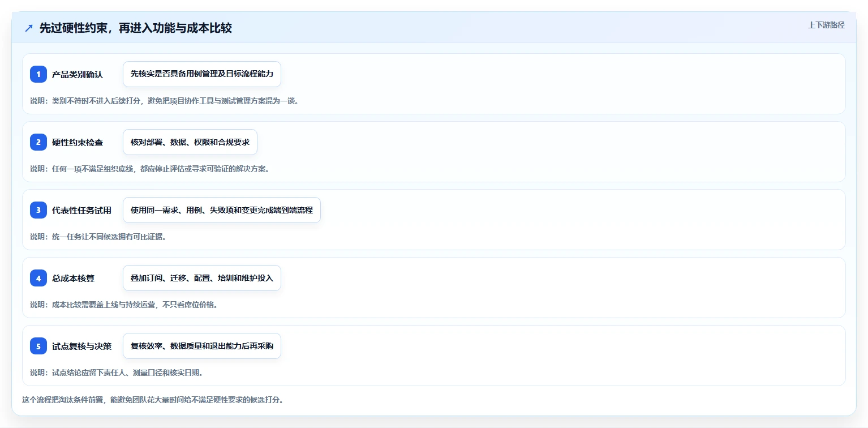Viewport: 868px width, 428px height.
Task: Select step badge 2 for 硬性约束检查
Action: click(x=38, y=142)
